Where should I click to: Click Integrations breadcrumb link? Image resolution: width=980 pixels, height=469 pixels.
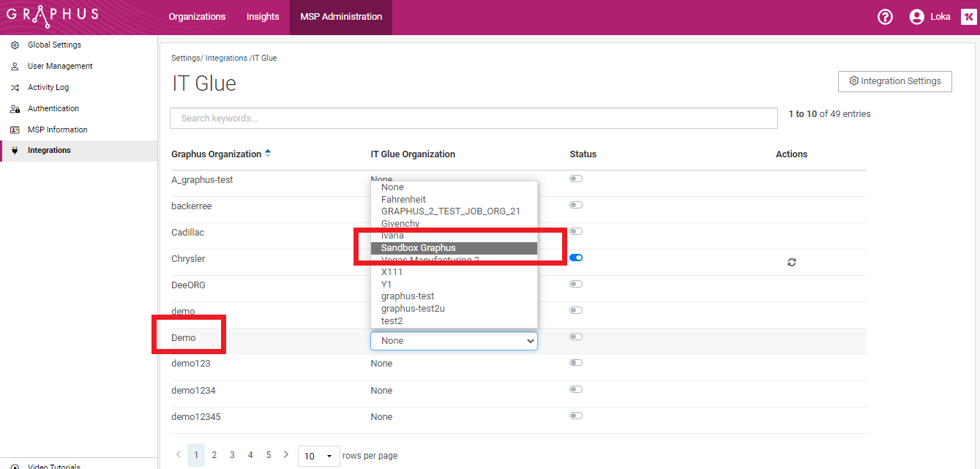(226, 58)
